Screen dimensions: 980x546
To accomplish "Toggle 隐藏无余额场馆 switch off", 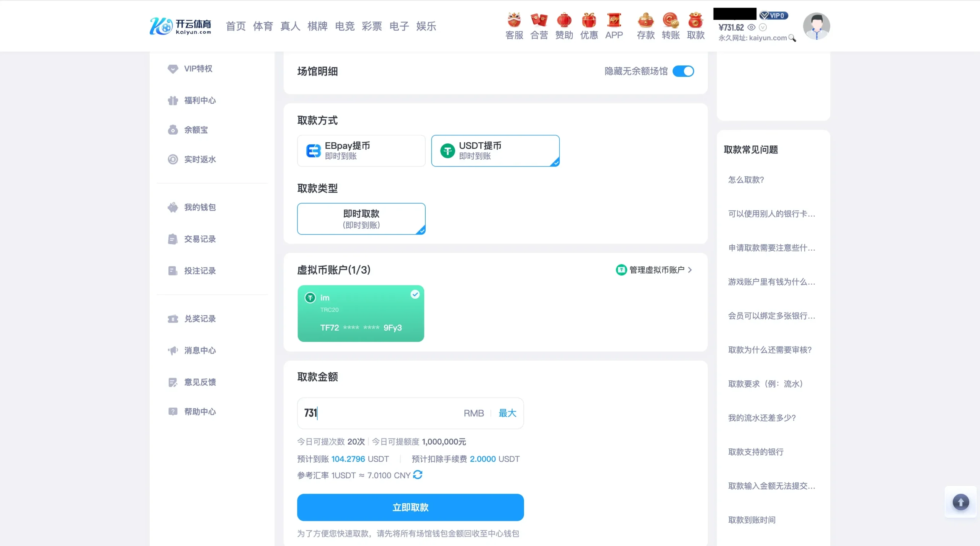I will tap(683, 71).
